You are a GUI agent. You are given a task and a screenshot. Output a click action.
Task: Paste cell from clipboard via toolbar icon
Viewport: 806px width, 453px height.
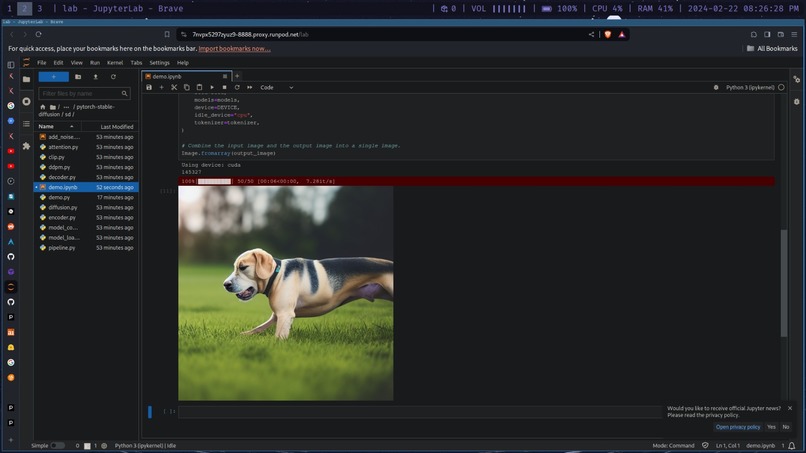[x=199, y=87]
